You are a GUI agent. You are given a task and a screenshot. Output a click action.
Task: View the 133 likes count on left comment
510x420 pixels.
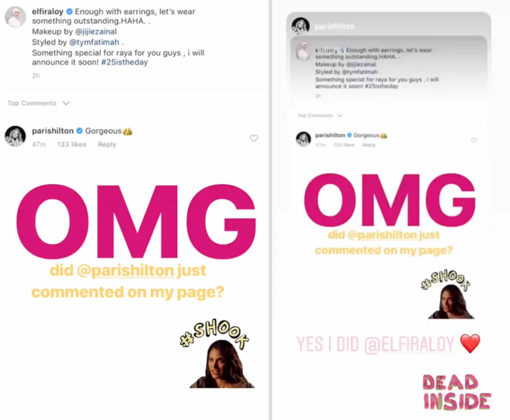pyautogui.click(x=72, y=144)
